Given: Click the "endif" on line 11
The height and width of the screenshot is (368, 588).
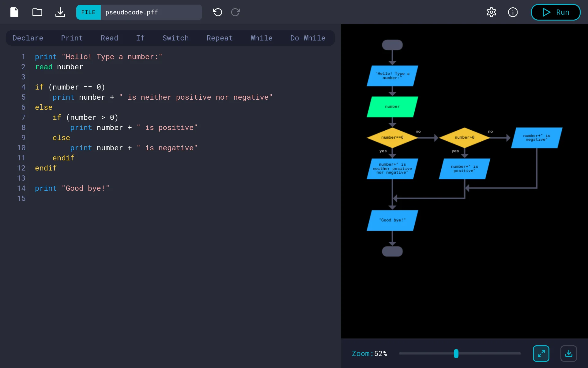Looking at the screenshot, I should point(63,158).
